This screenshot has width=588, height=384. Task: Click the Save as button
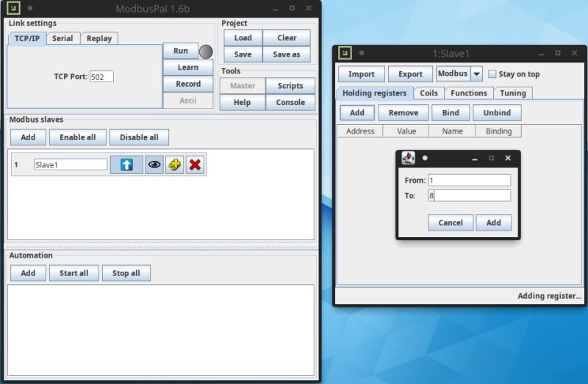(287, 54)
